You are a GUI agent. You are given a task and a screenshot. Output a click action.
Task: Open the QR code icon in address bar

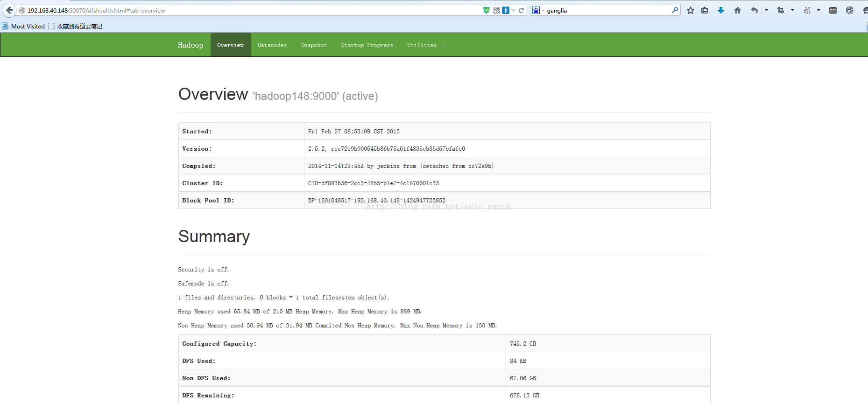(497, 10)
